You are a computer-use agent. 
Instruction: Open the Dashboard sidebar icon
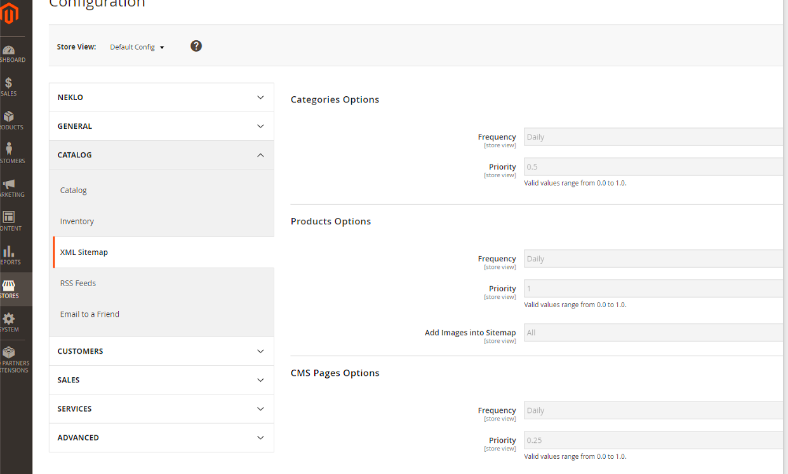tap(9, 52)
